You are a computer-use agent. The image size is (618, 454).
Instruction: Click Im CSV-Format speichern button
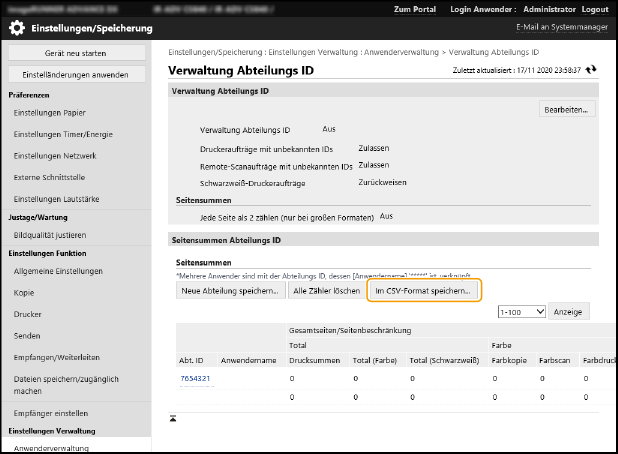pos(424,290)
